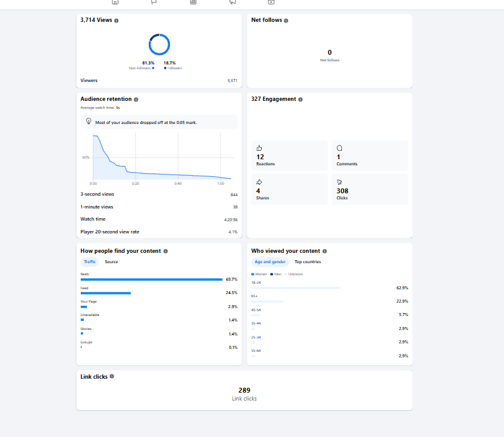
Task: Click the "3-second views" row label
Action: (x=97, y=194)
